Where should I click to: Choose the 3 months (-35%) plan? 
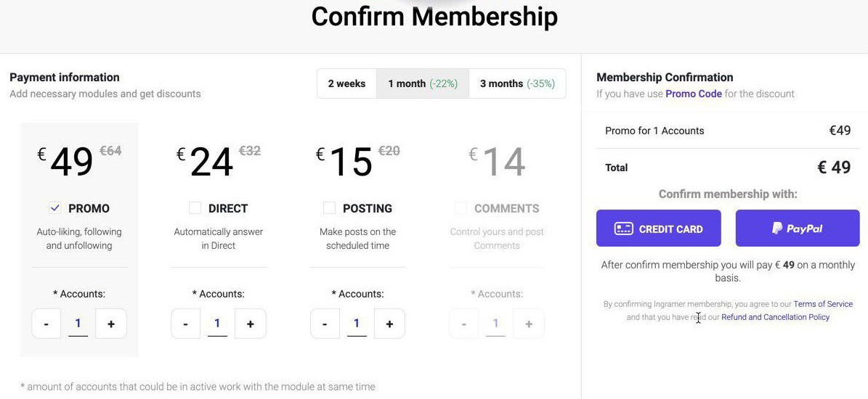(517, 83)
